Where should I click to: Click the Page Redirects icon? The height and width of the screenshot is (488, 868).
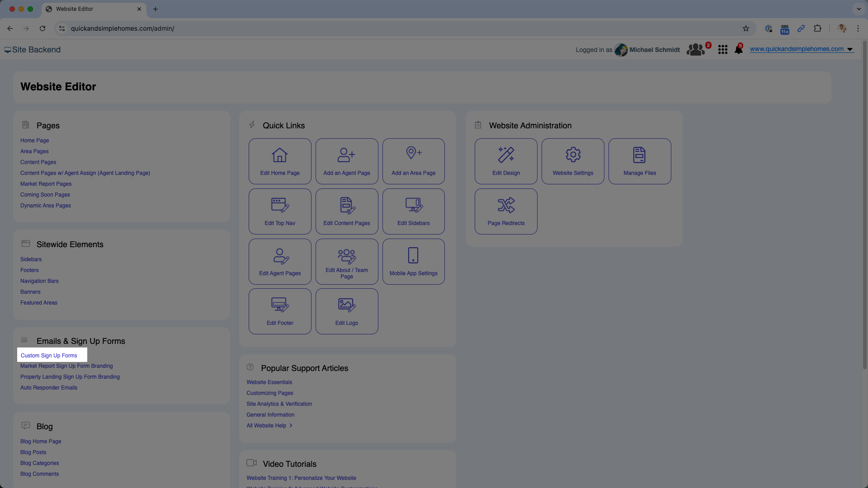[x=505, y=211]
